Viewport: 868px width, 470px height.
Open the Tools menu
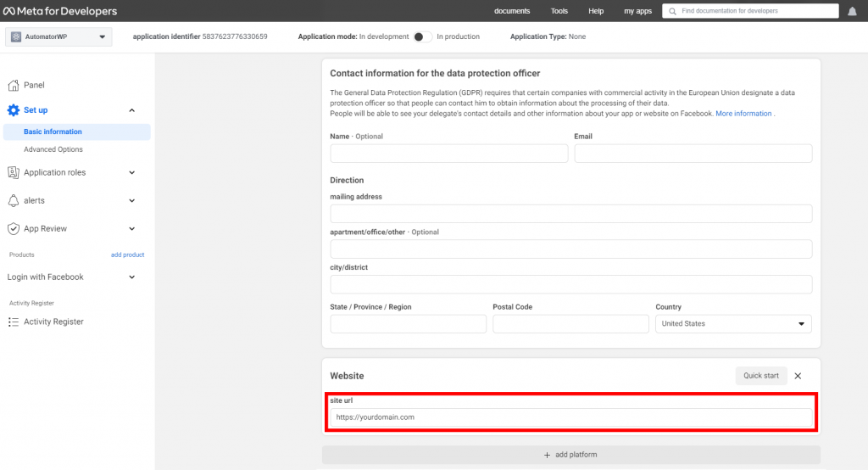(x=559, y=11)
